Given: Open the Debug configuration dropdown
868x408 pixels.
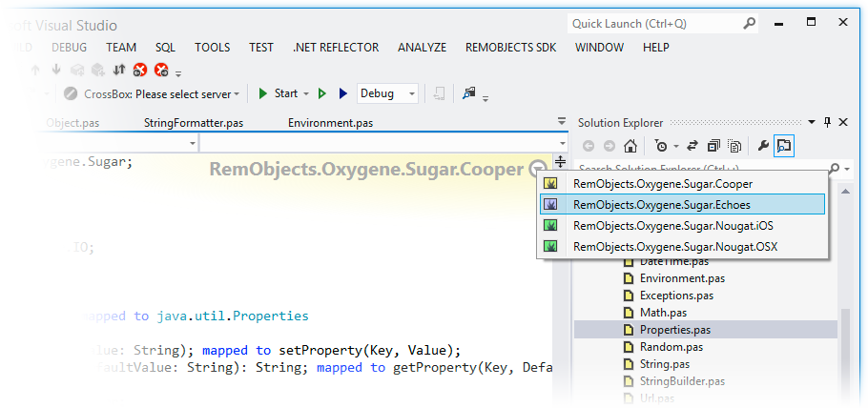Looking at the screenshot, I should (x=411, y=93).
